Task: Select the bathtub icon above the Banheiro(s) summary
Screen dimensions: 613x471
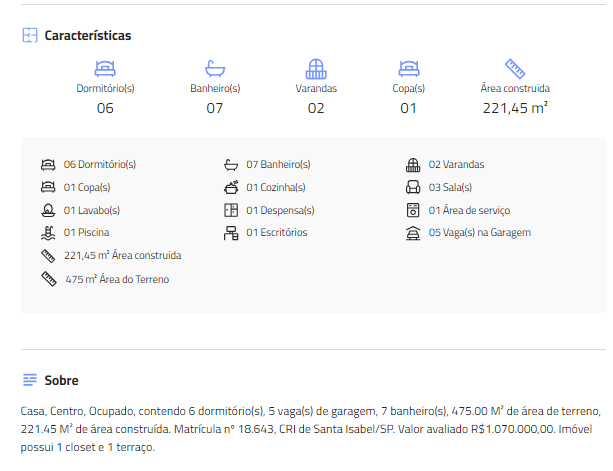Action: 215,68
